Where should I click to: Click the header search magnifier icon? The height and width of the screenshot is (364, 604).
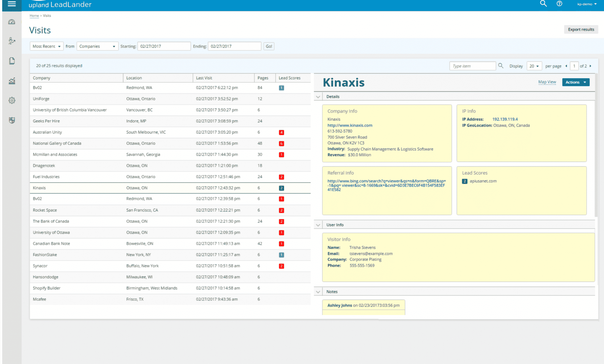click(x=543, y=4)
